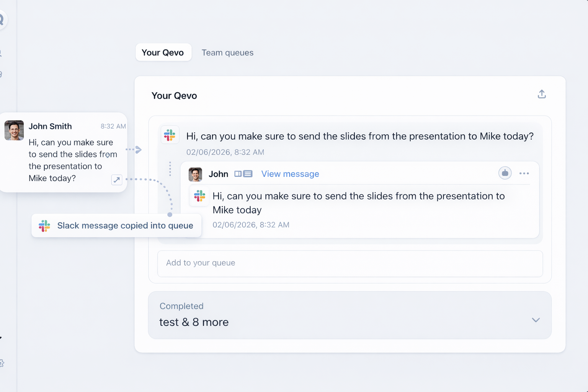Click the 8:32 AM timestamp on John's Slack message
The height and width of the screenshot is (392, 588).
113,126
